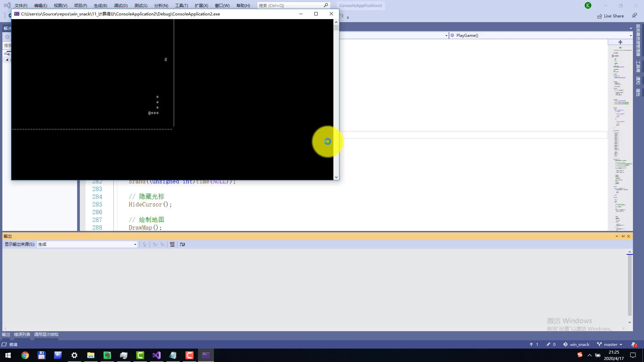
Task: Toggle auto-hide pin on output panel
Action: point(623,236)
